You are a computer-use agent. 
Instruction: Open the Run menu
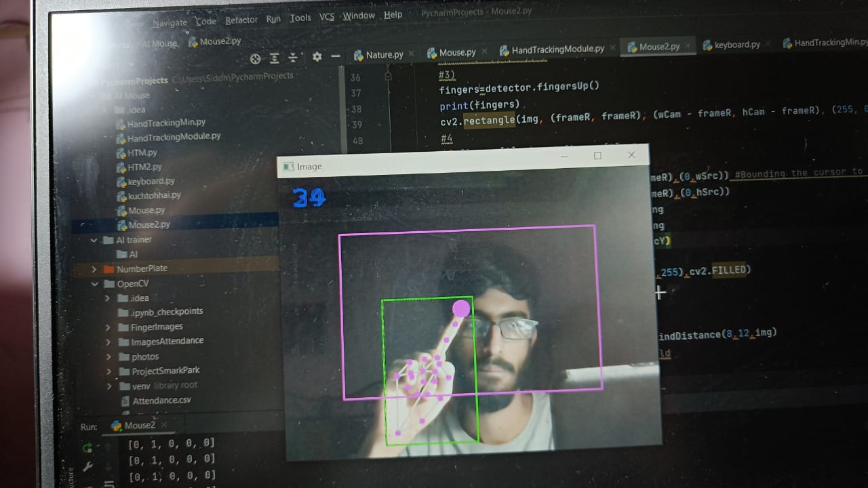coord(273,18)
